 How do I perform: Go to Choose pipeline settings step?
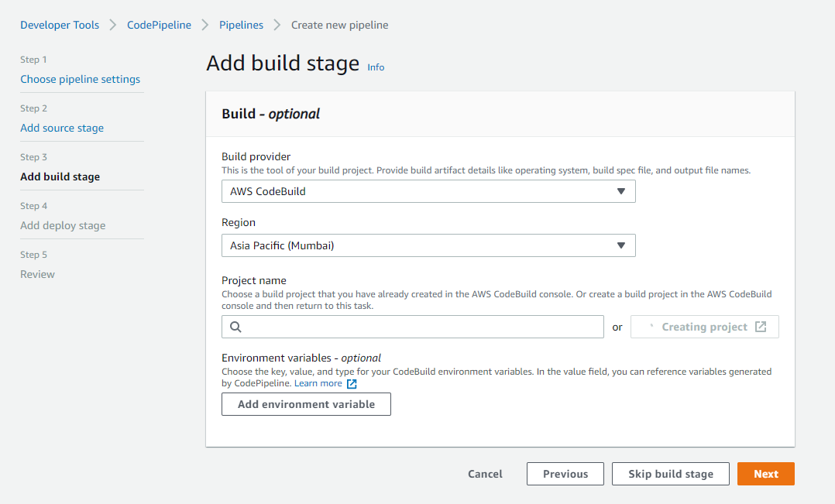pyautogui.click(x=80, y=79)
